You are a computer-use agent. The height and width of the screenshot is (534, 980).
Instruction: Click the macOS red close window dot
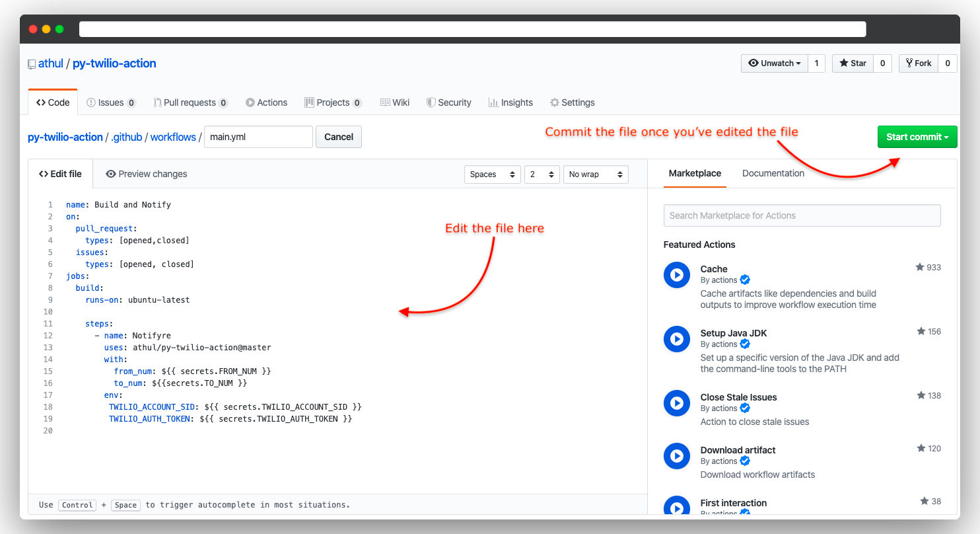(33, 29)
